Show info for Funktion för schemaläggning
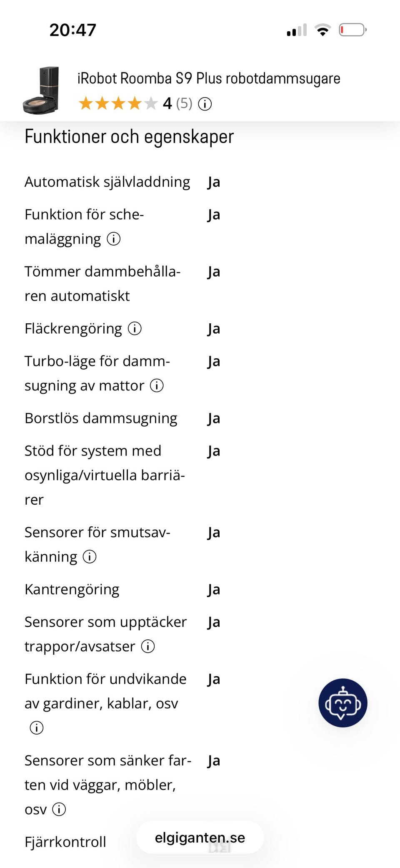 click(x=114, y=239)
